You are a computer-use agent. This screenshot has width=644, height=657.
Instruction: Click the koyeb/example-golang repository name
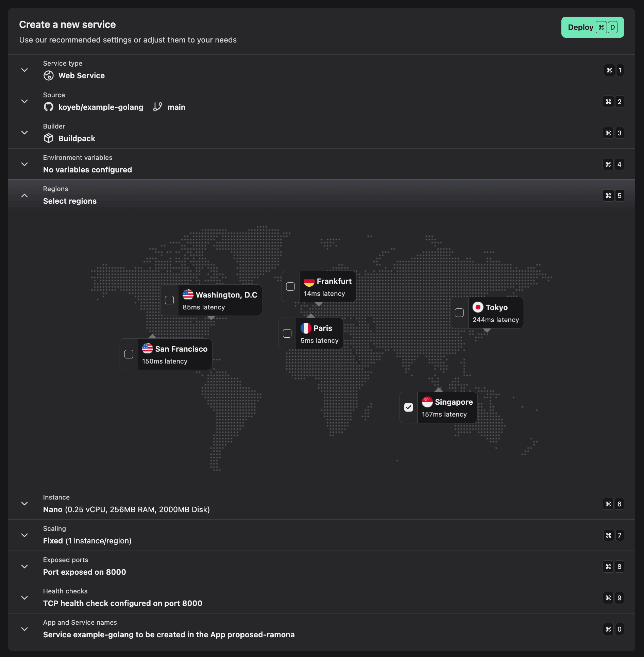coord(101,107)
